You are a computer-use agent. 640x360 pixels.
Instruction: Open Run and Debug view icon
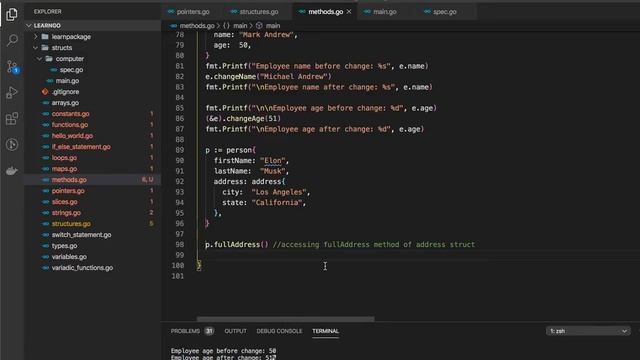pyautogui.click(x=12, y=93)
